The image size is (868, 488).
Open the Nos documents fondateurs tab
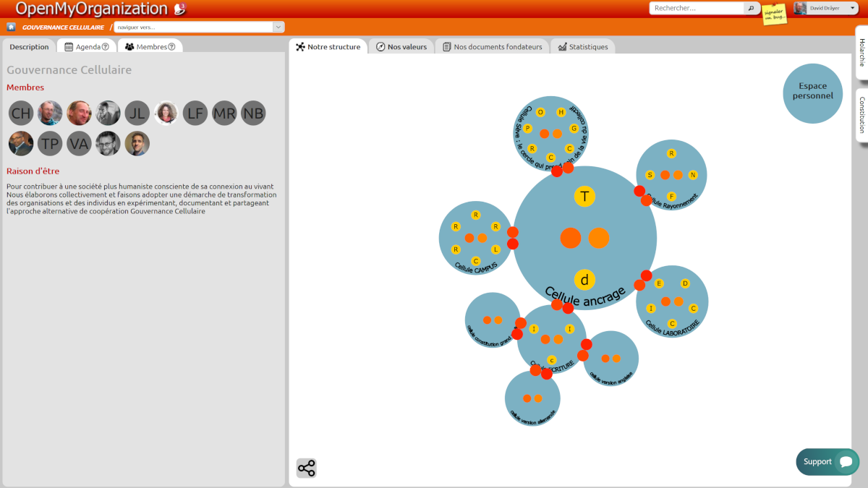(x=492, y=47)
